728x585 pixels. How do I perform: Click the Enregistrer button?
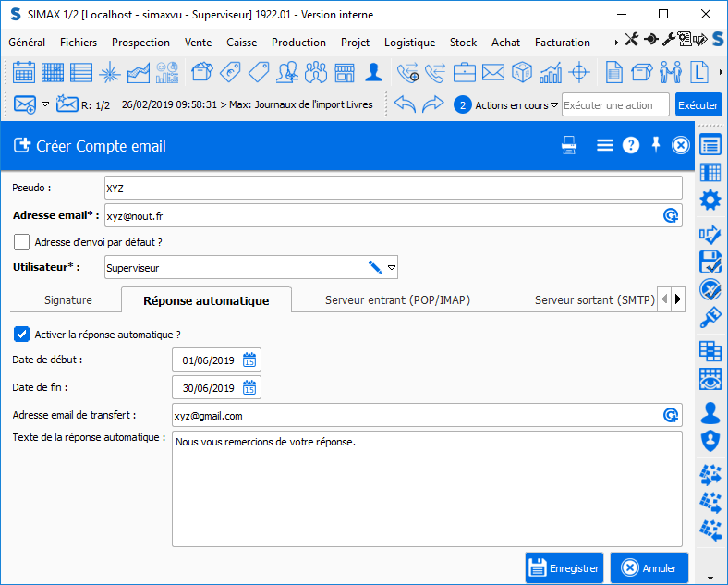click(x=564, y=568)
